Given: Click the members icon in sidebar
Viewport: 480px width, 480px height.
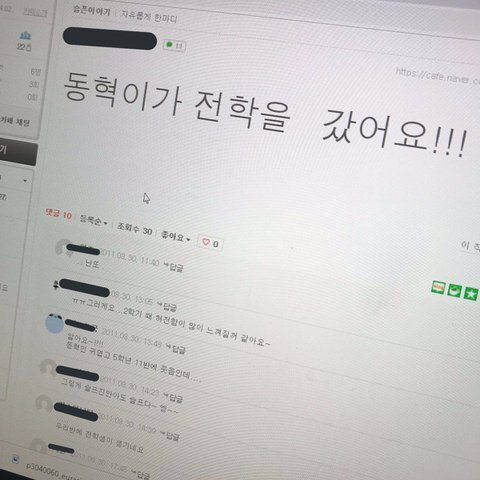Looking at the screenshot, I should coord(25,36).
